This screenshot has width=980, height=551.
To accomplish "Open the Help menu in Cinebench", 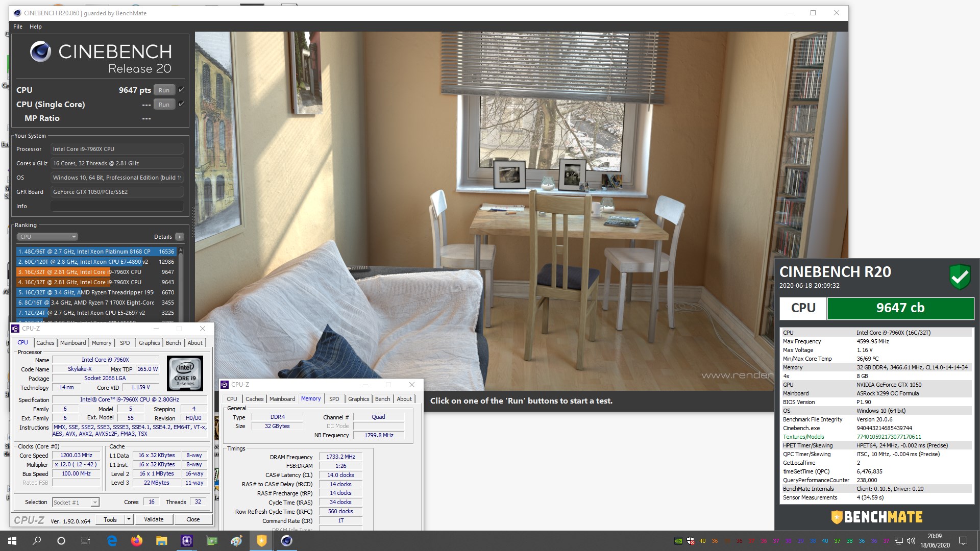I will click(x=36, y=27).
